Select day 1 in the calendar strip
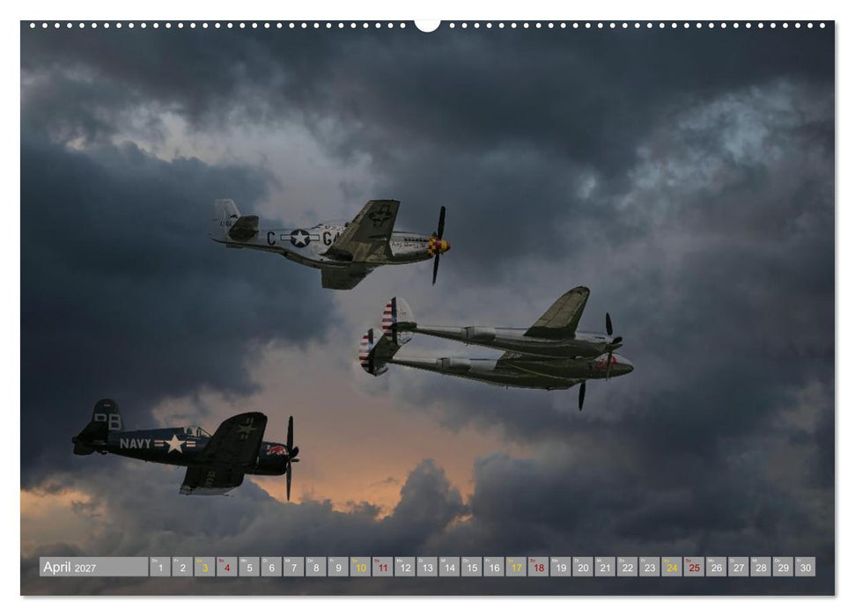 (x=160, y=567)
